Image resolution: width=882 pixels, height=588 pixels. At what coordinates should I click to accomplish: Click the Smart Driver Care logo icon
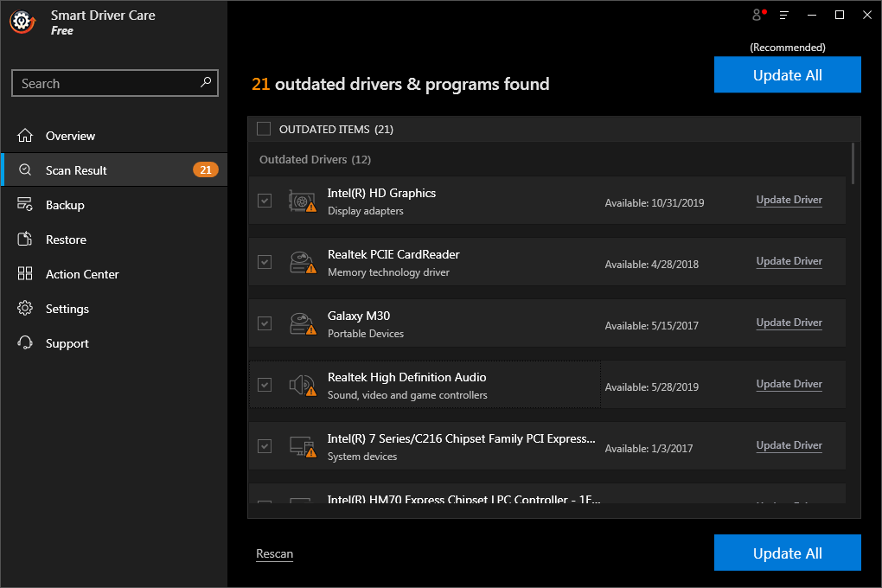pyautogui.click(x=22, y=23)
